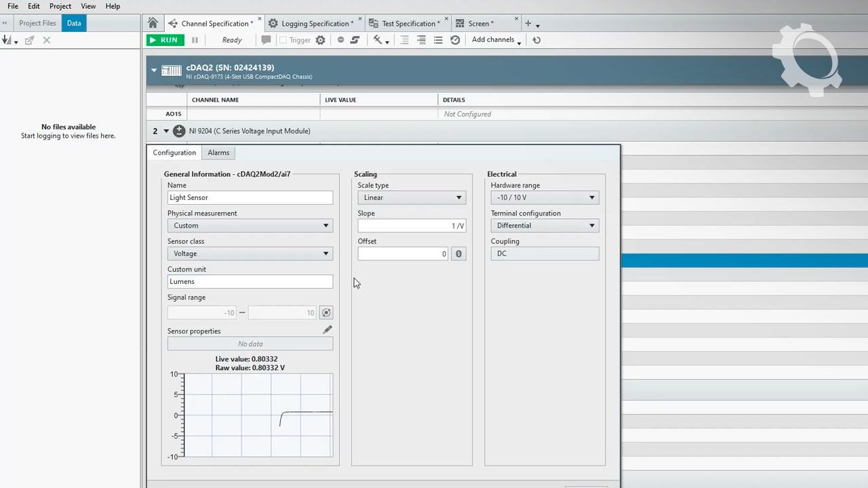
Task: Toggle the Trigger checkbox
Action: point(283,40)
